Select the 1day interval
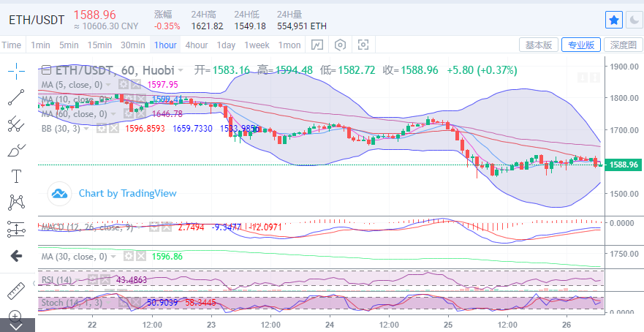 (226, 45)
